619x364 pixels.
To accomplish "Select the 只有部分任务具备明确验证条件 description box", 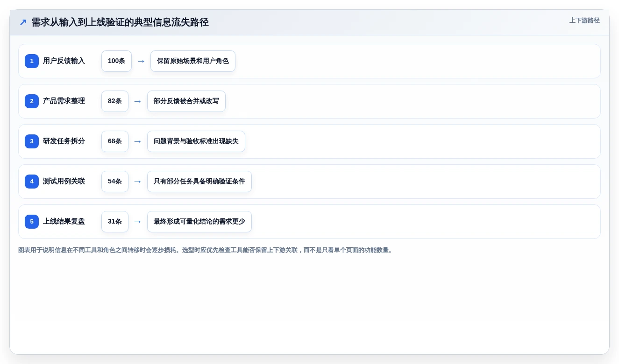I will (199, 182).
